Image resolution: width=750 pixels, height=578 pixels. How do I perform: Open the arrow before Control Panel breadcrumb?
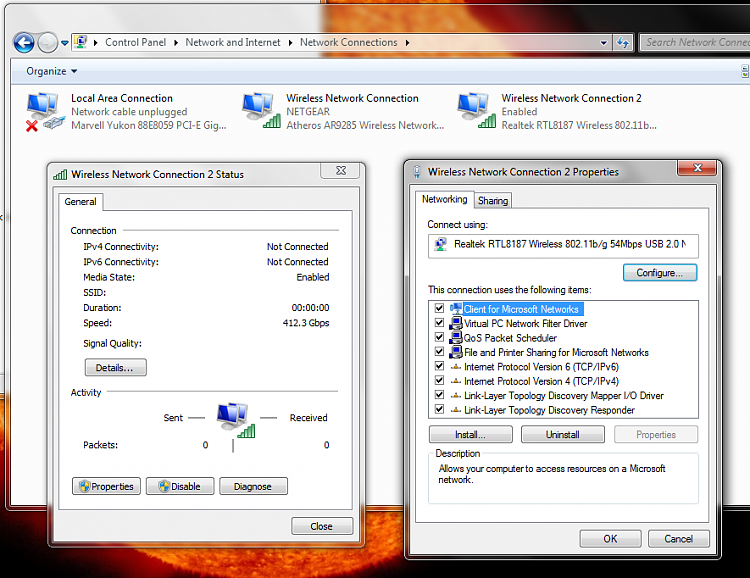pyautogui.click(x=96, y=43)
